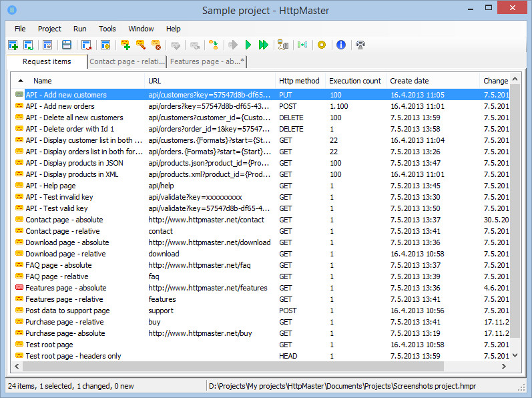Select the row API - Add new orders
The width and height of the screenshot is (532, 398).
260,106
